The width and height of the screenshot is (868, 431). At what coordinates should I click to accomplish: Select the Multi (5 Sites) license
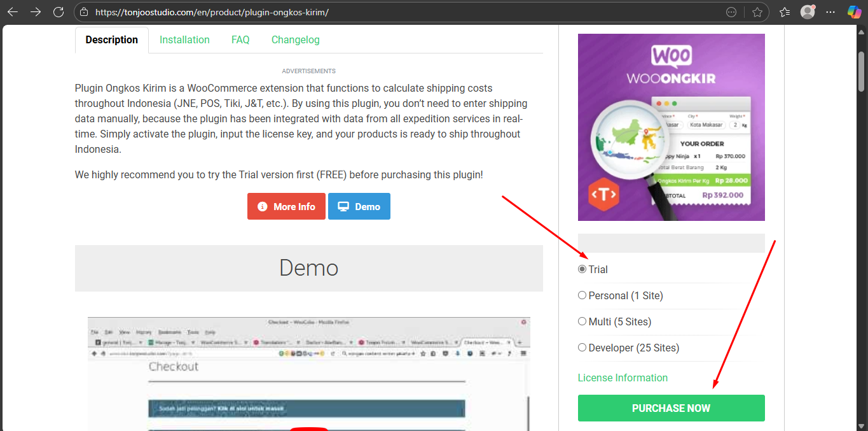point(582,321)
